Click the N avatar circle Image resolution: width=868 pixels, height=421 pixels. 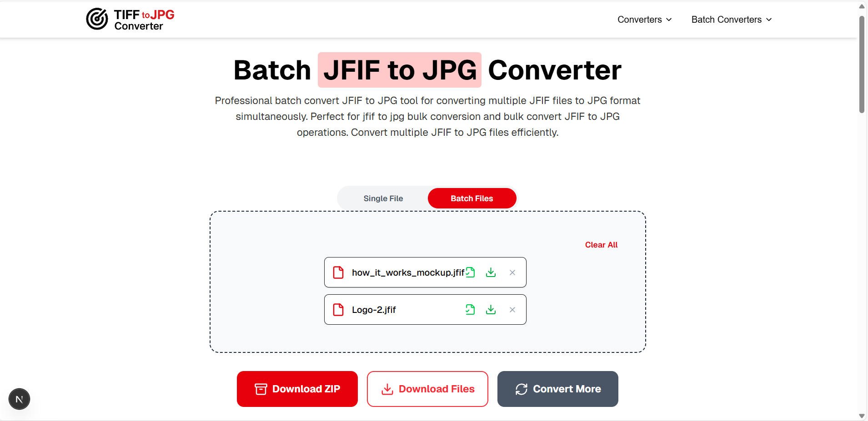pos(19,399)
